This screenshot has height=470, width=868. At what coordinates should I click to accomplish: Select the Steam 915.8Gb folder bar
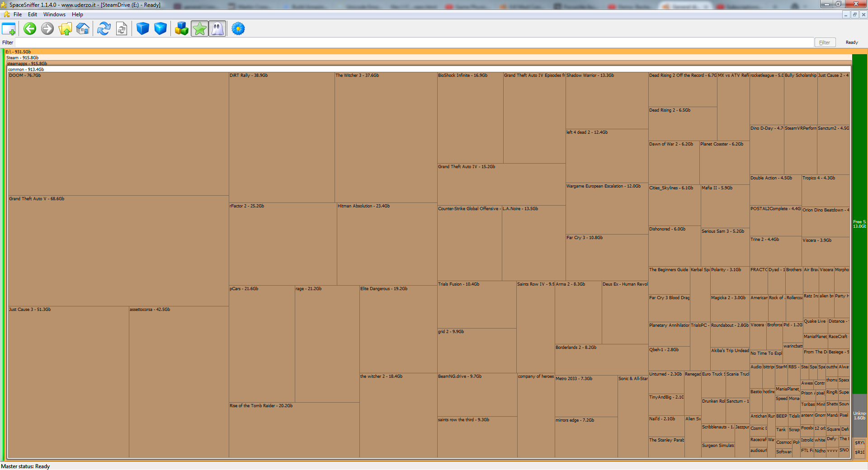429,58
